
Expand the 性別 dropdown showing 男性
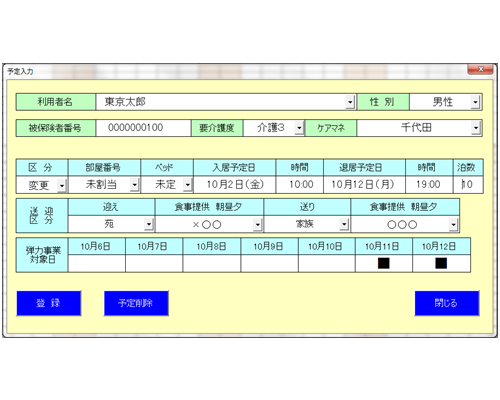coord(475,102)
